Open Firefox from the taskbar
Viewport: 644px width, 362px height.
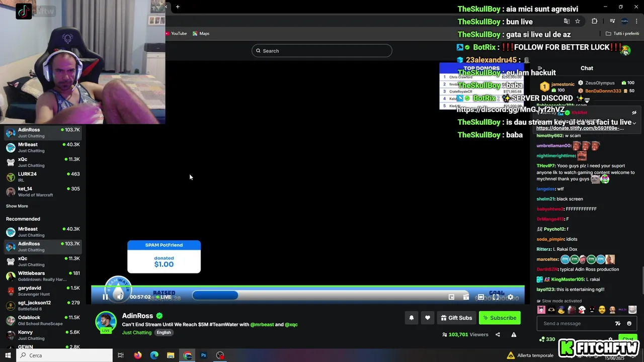coord(138,355)
